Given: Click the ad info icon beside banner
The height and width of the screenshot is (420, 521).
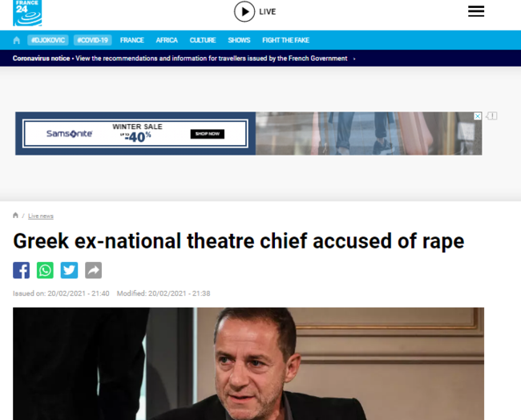Looking at the screenshot, I should click(x=492, y=116).
